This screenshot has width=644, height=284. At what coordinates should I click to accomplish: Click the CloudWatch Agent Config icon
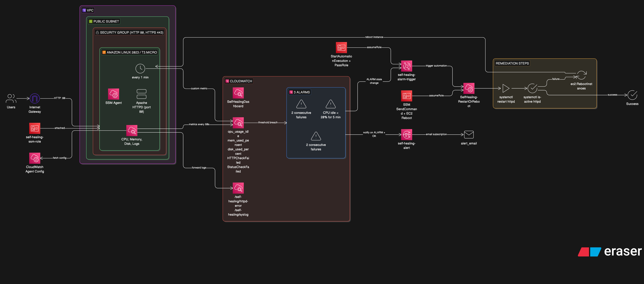35,158
